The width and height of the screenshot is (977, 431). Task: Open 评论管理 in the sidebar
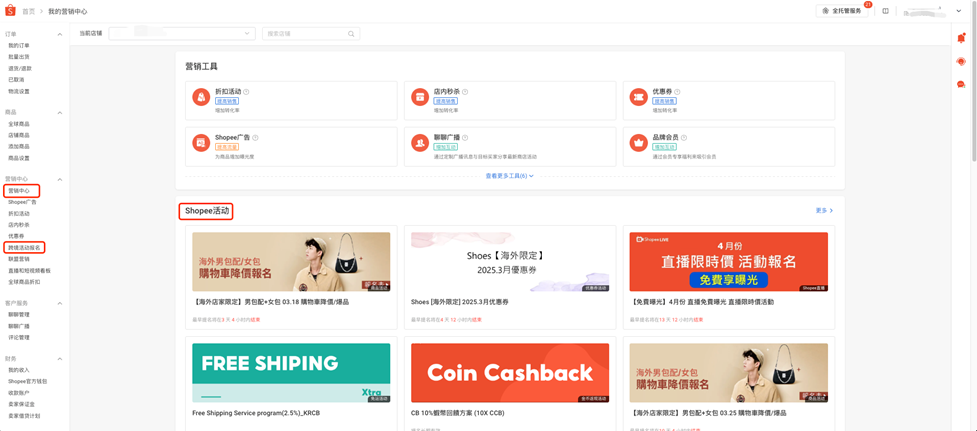(19, 338)
